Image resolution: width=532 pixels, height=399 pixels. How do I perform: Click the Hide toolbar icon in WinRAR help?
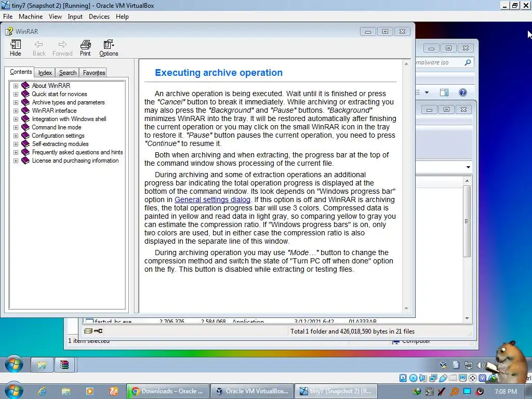click(15, 48)
